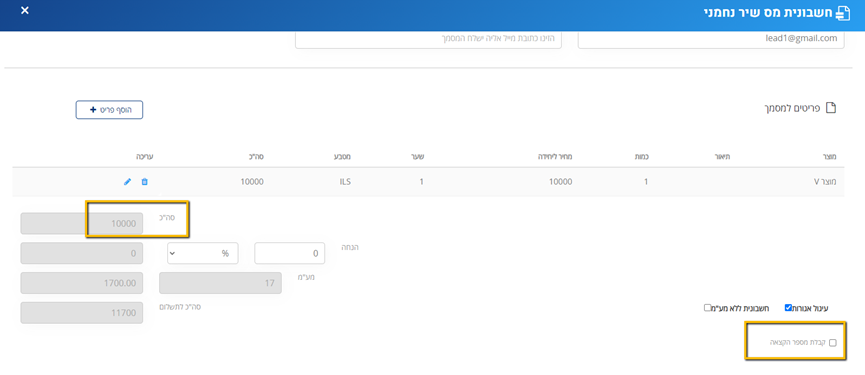Check the קבלת מספר הקצאה checkbox
865x375 pixels.
click(833, 343)
